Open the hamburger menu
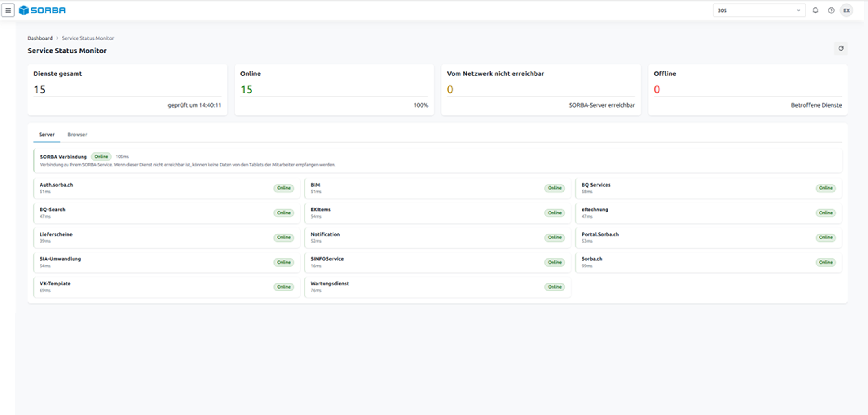This screenshot has width=868, height=415. point(8,10)
